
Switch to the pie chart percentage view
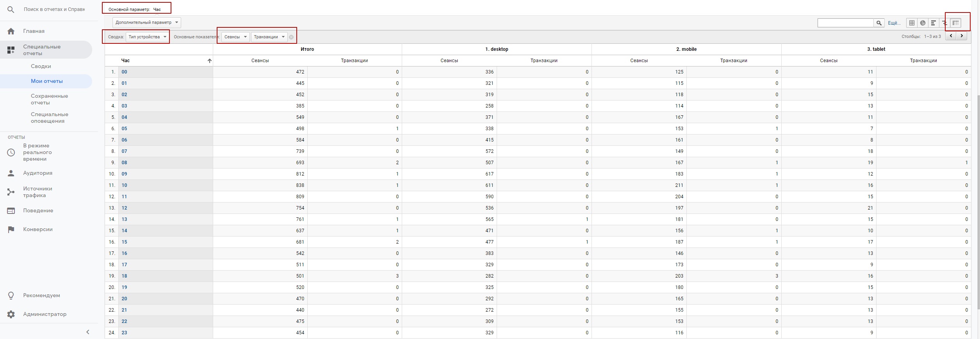[x=923, y=23]
